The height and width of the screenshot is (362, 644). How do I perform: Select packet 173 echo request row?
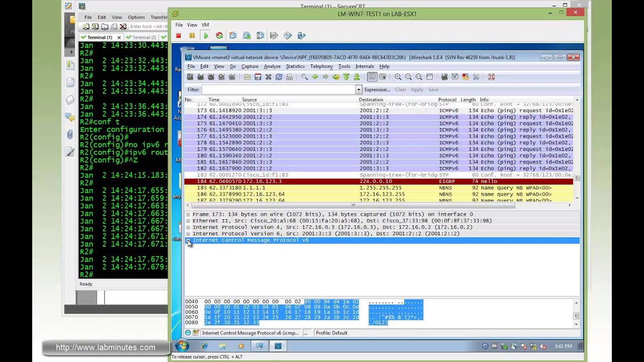click(x=378, y=111)
